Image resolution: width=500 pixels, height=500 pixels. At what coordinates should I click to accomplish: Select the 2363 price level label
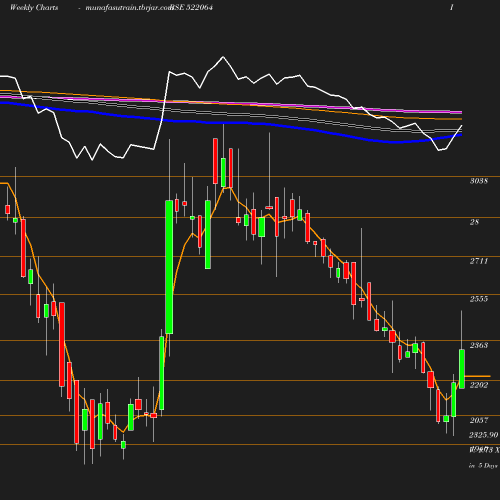[479, 345]
